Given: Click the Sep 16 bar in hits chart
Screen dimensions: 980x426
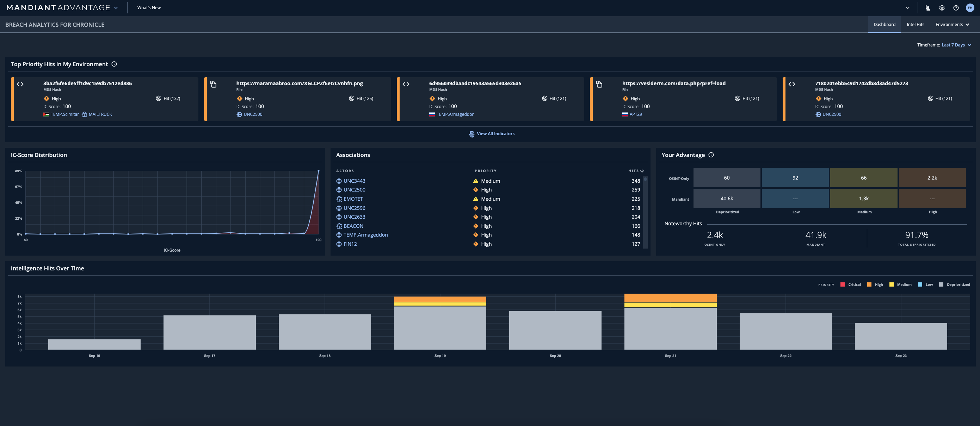Looking at the screenshot, I should pos(94,344).
